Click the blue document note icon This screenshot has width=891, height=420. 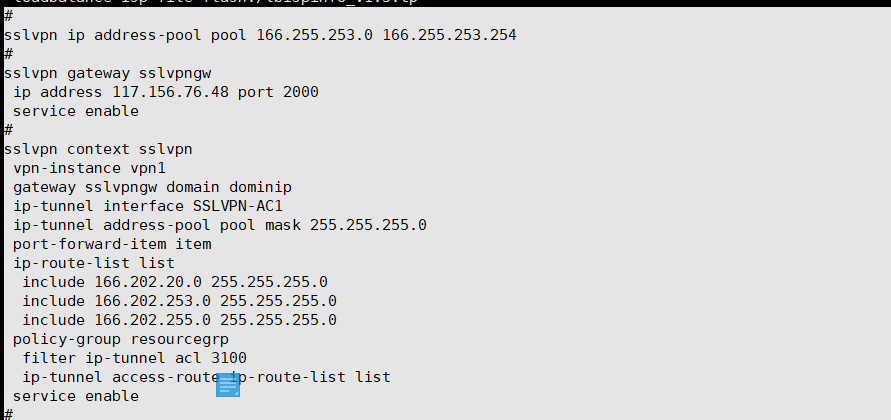(228, 385)
